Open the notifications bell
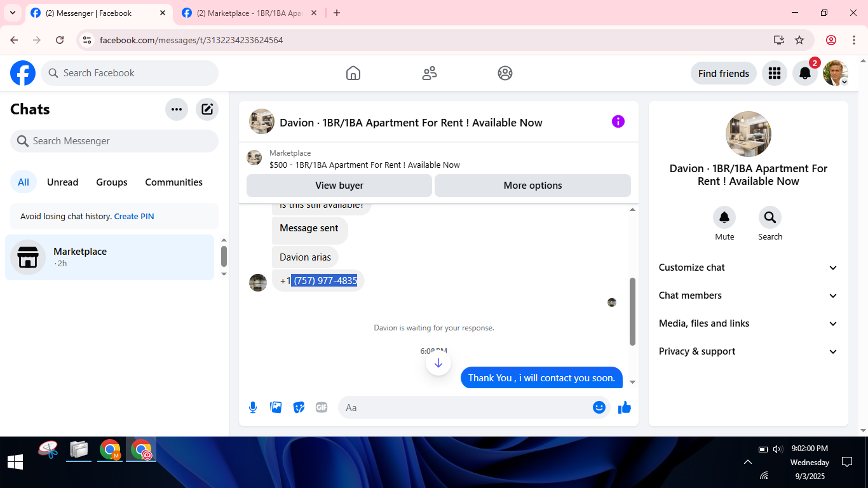 pyautogui.click(x=805, y=73)
